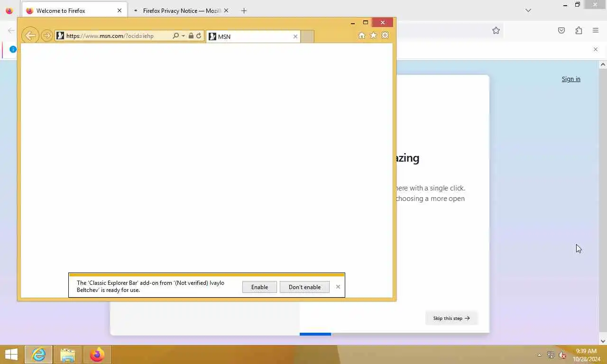
Task: Open IE Tools gear icon
Action: pos(385,36)
